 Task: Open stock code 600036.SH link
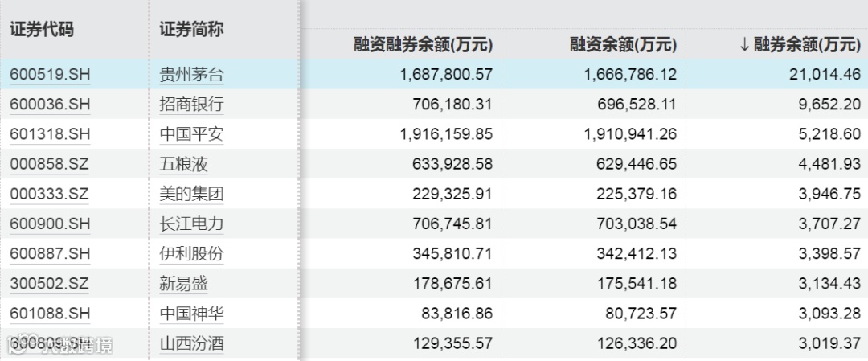pyautogui.click(x=50, y=105)
